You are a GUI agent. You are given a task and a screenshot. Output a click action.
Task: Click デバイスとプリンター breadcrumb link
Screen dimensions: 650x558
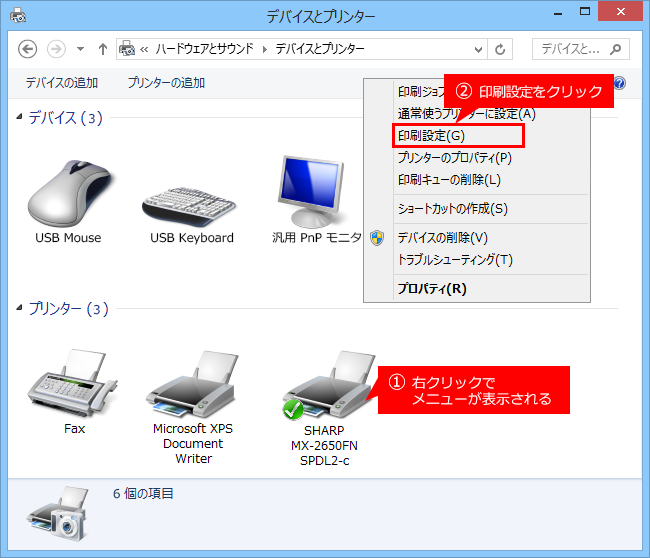point(320,49)
